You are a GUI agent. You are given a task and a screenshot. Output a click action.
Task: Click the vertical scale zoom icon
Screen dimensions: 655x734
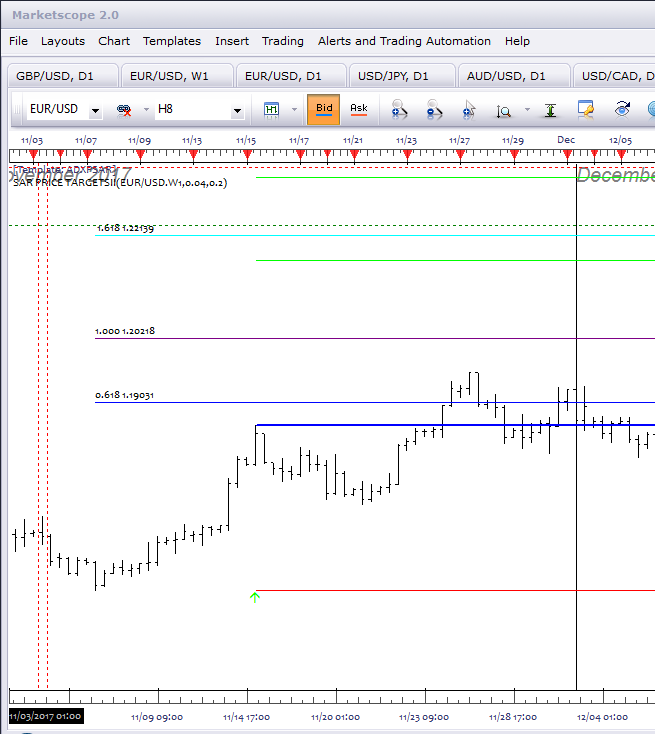[x=504, y=111]
